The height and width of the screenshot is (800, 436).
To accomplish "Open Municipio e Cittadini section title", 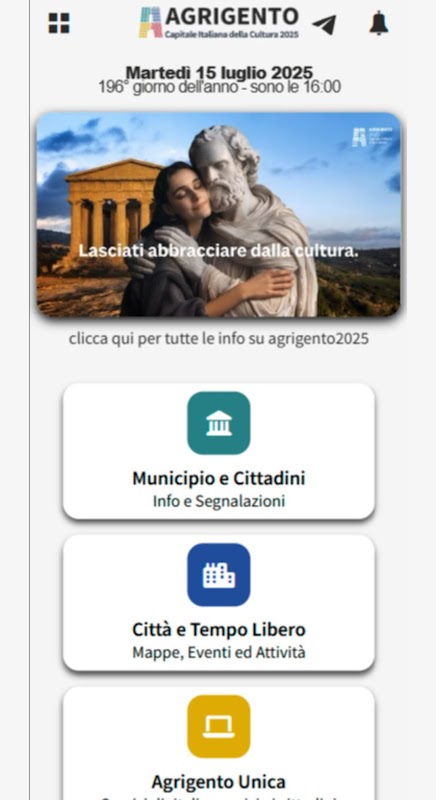I will [219, 478].
